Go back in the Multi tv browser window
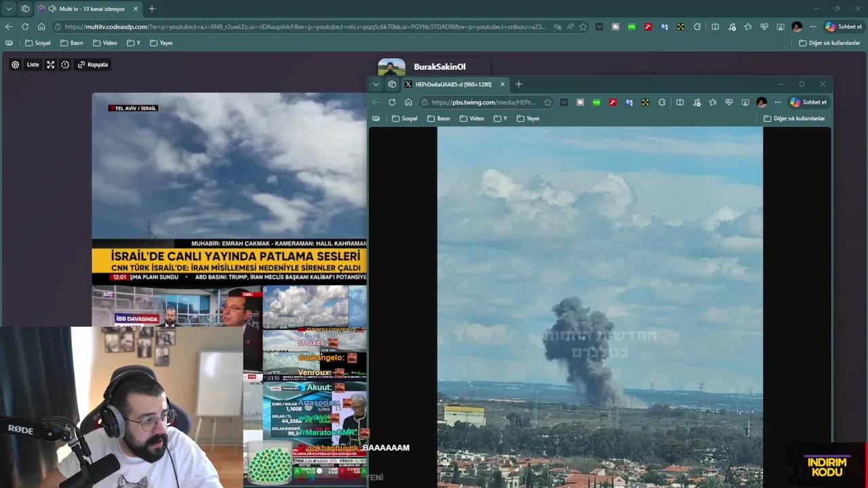Image resolution: width=868 pixels, height=488 pixels. click(9, 26)
